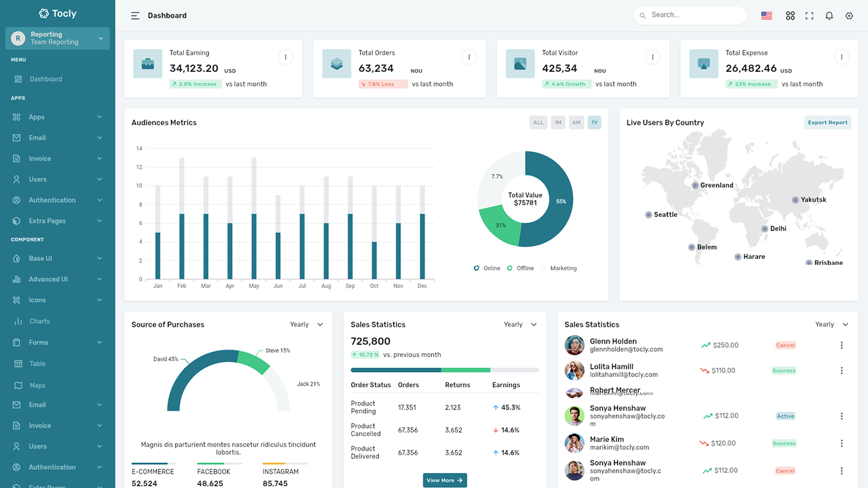This screenshot has height=488, width=868.
Task: Open the Yearly dropdown in Source of Purchases
Action: tap(306, 324)
